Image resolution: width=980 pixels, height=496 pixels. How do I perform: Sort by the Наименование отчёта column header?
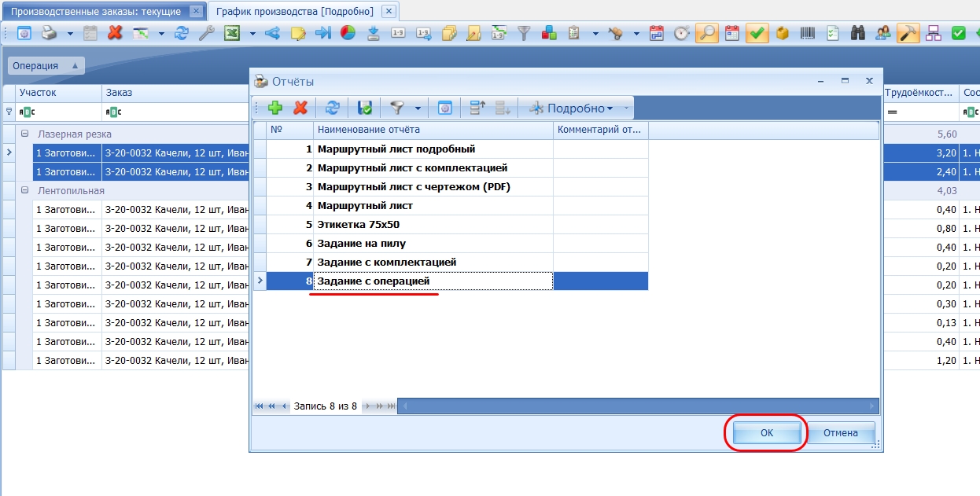click(x=433, y=130)
